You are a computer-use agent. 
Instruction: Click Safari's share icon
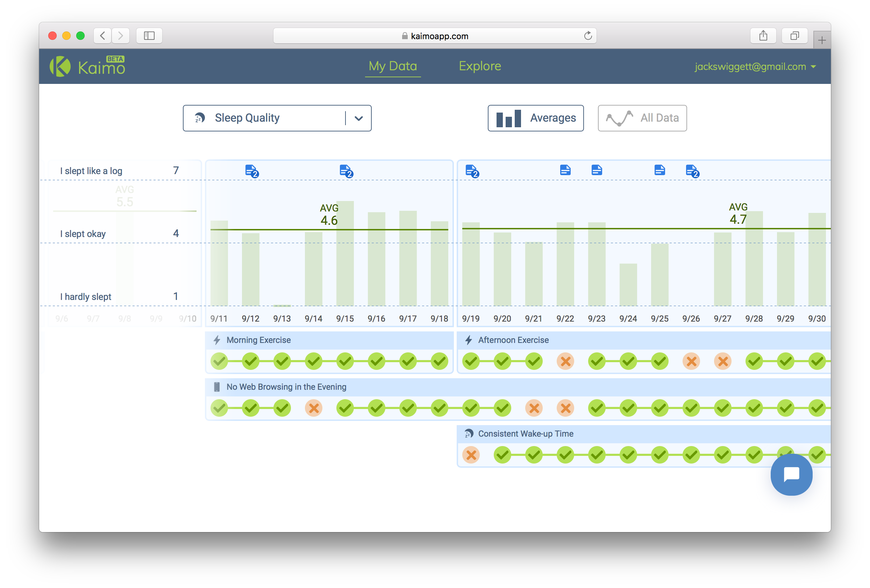pyautogui.click(x=763, y=36)
